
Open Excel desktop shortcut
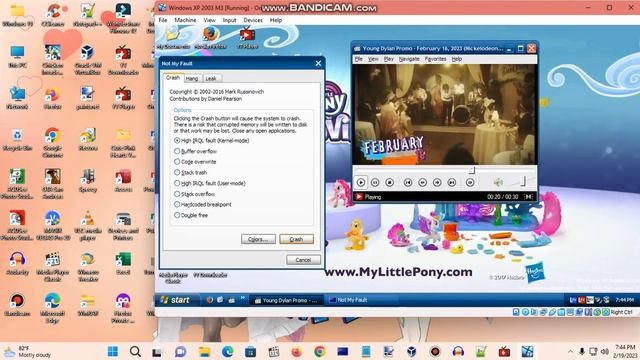[x=123, y=264]
